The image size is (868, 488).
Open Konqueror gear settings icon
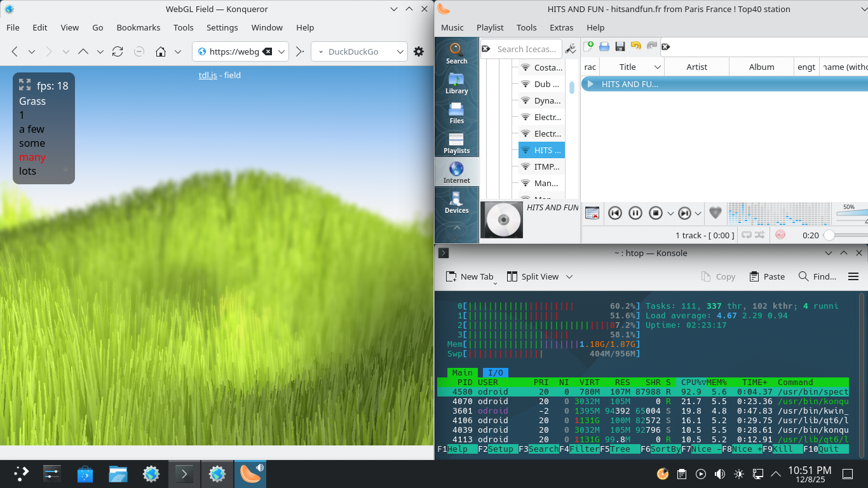tap(418, 52)
